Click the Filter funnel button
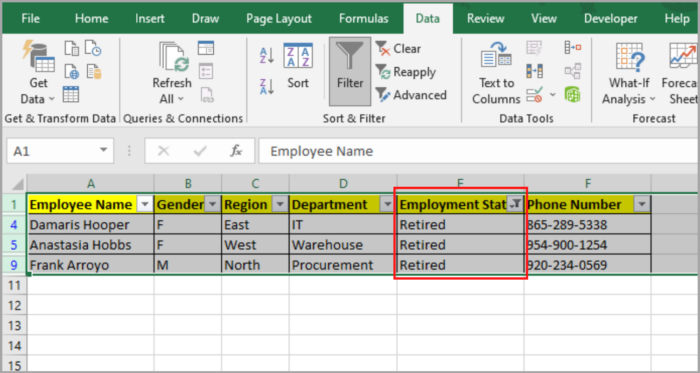The image size is (700, 373). point(350,70)
